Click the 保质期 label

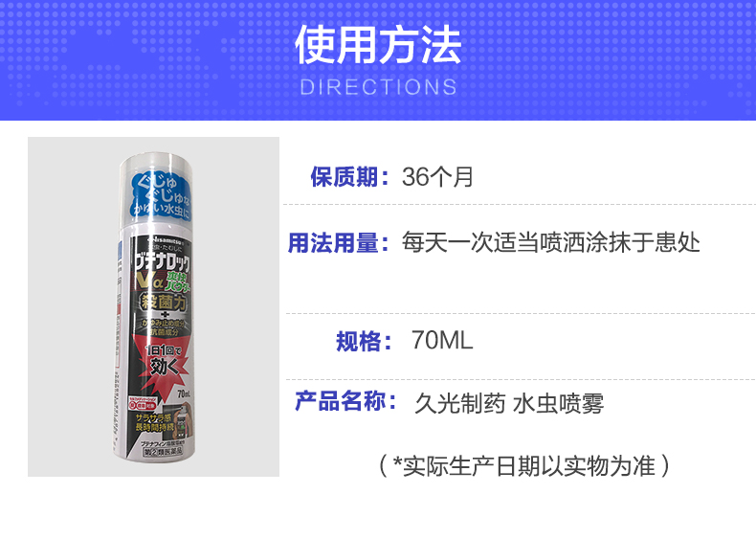(349, 176)
